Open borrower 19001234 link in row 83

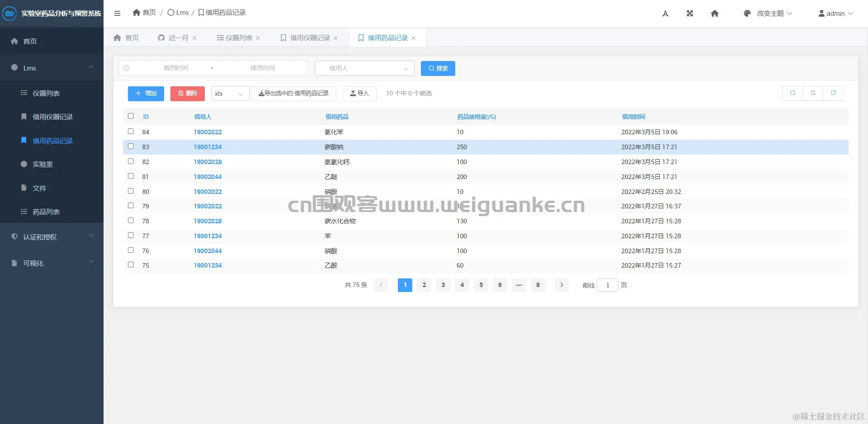point(208,147)
